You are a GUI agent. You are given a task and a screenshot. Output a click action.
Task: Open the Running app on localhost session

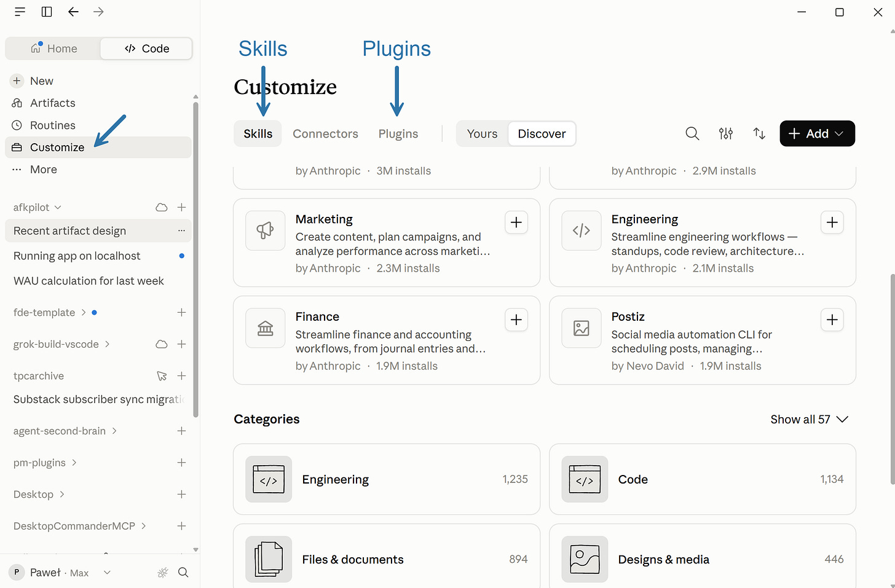98,256
